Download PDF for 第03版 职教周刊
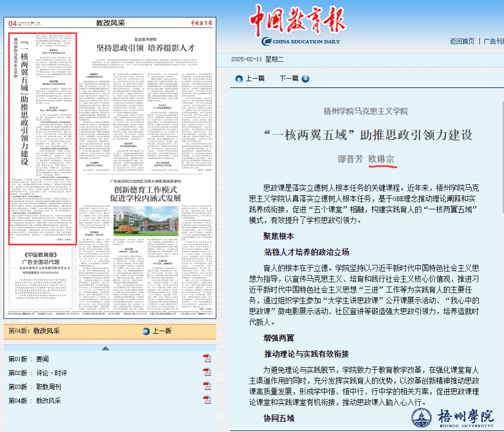 [x=207, y=386]
